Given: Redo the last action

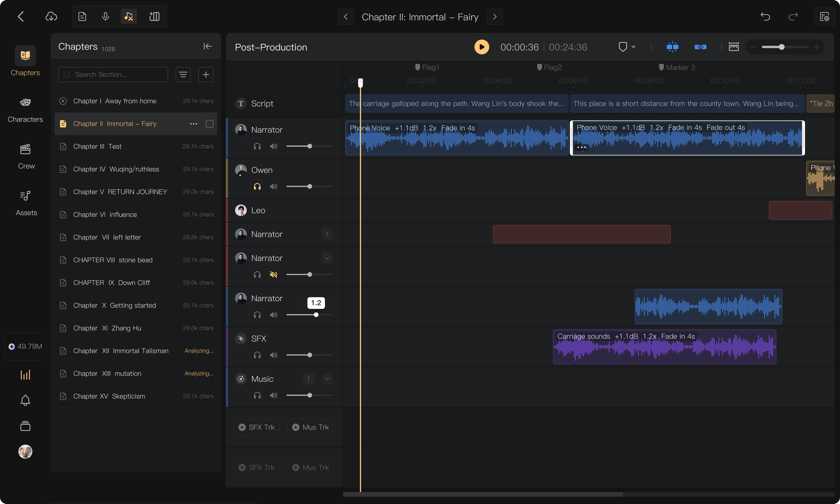Looking at the screenshot, I should [793, 16].
